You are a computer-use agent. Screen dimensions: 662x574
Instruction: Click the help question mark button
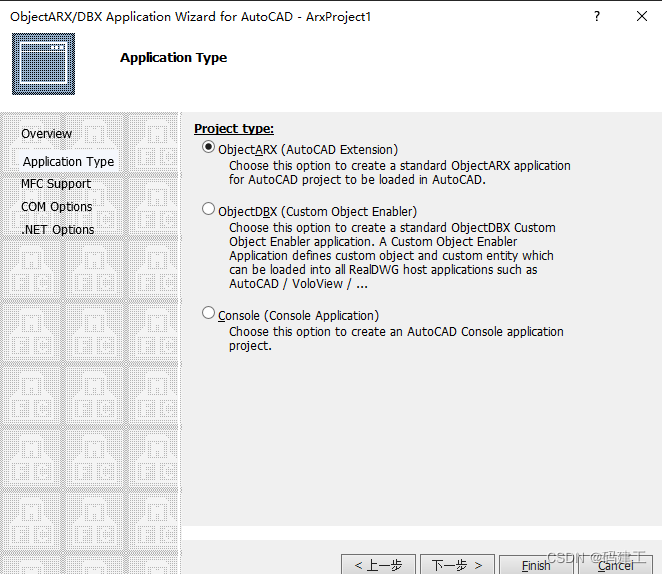[597, 17]
